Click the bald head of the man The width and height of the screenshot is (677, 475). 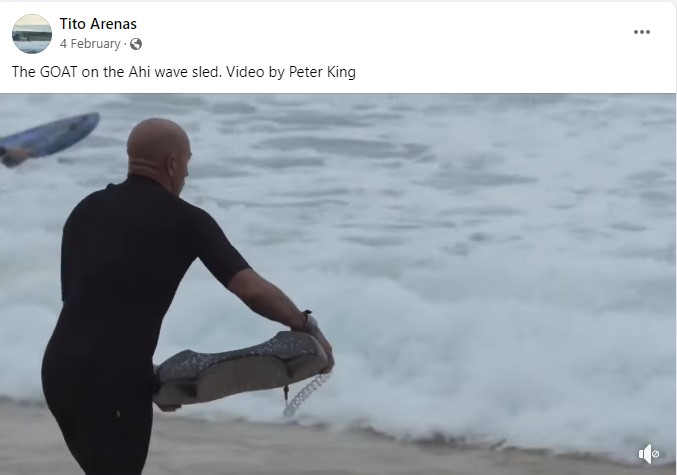(x=159, y=151)
